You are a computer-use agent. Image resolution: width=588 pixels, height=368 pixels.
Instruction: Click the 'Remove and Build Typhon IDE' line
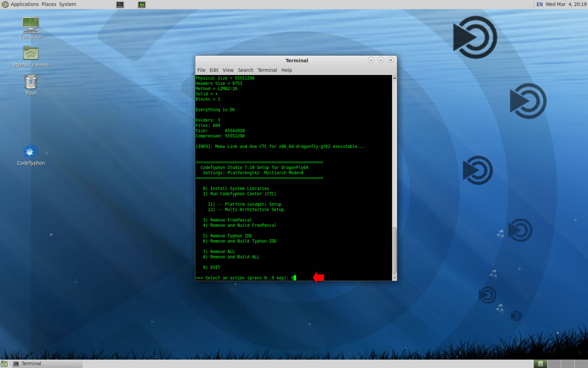(239, 241)
